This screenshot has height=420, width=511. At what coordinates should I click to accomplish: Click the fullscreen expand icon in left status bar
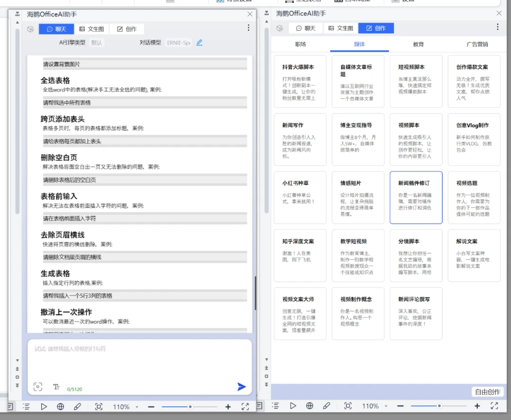[x=245, y=407]
